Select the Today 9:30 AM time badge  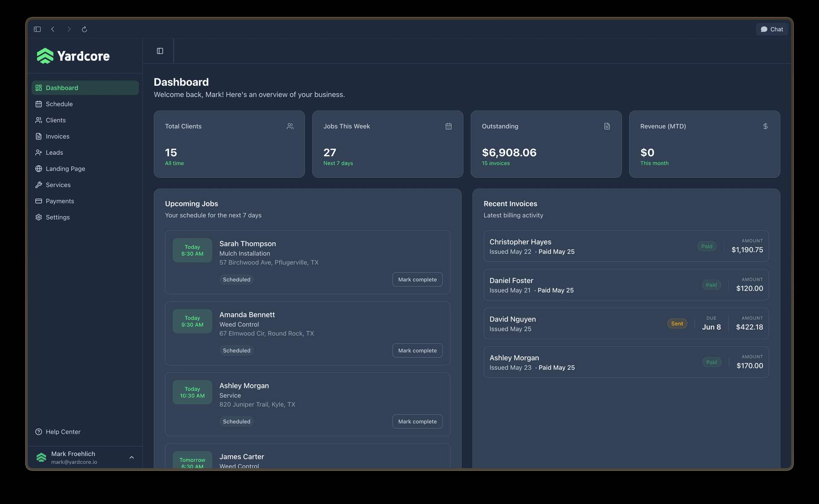click(x=192, y=322)
